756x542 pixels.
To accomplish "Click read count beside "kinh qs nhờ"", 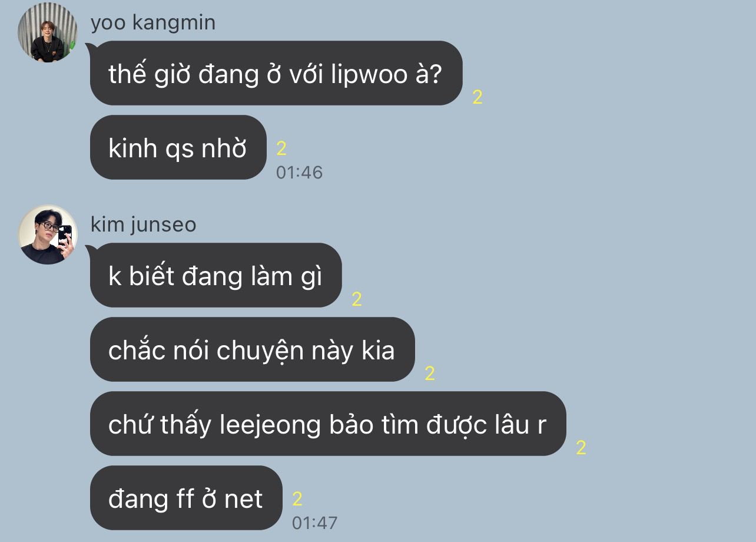I will 281,148.
